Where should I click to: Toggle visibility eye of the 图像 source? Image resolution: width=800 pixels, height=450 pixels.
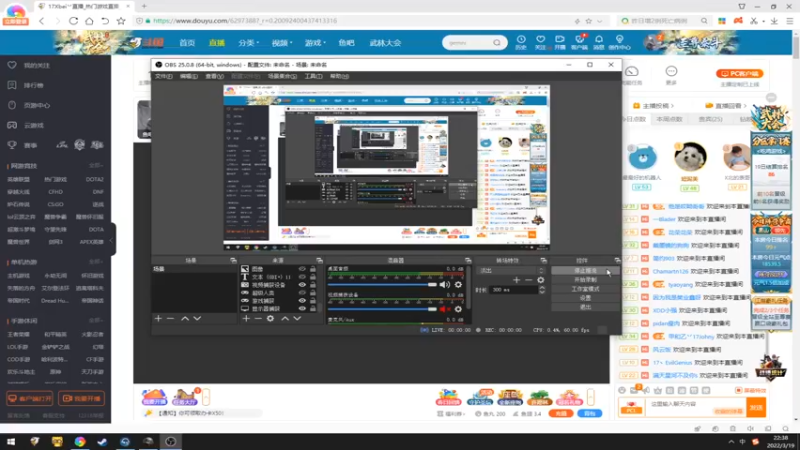[x=302, y=269]
